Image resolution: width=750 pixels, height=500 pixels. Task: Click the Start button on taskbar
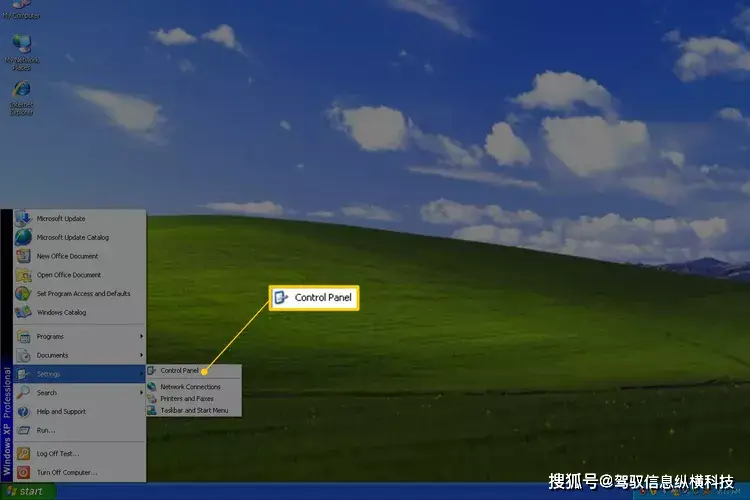tap(27, 491)
